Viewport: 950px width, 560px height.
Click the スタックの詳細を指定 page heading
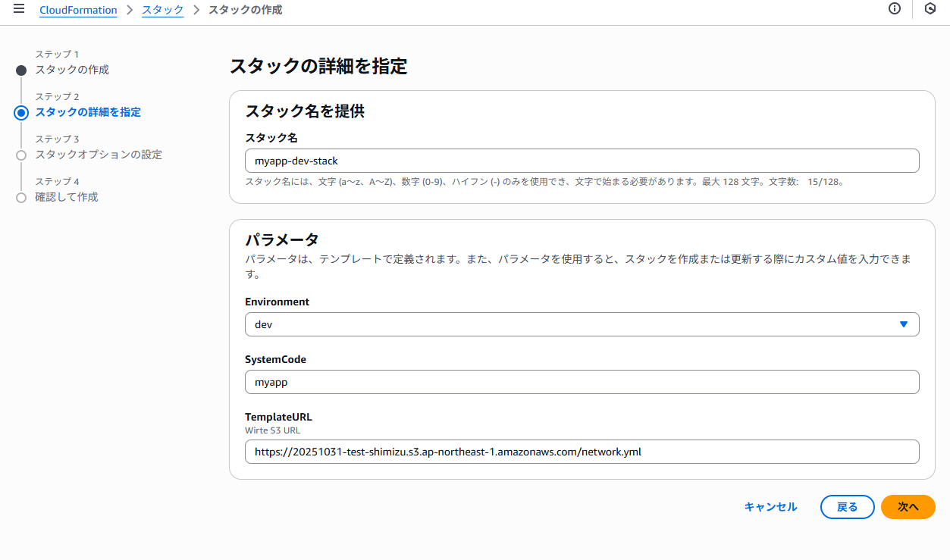(318, 66)
